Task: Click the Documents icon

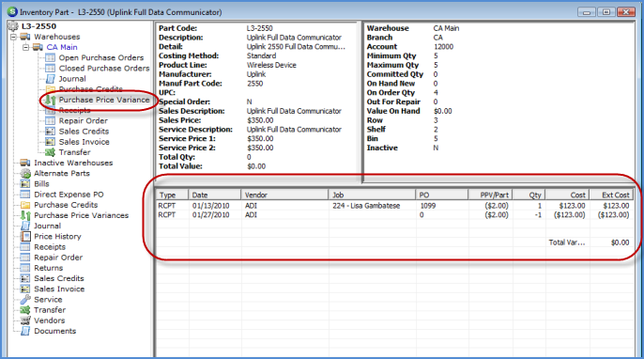Action: click(25, 331)
